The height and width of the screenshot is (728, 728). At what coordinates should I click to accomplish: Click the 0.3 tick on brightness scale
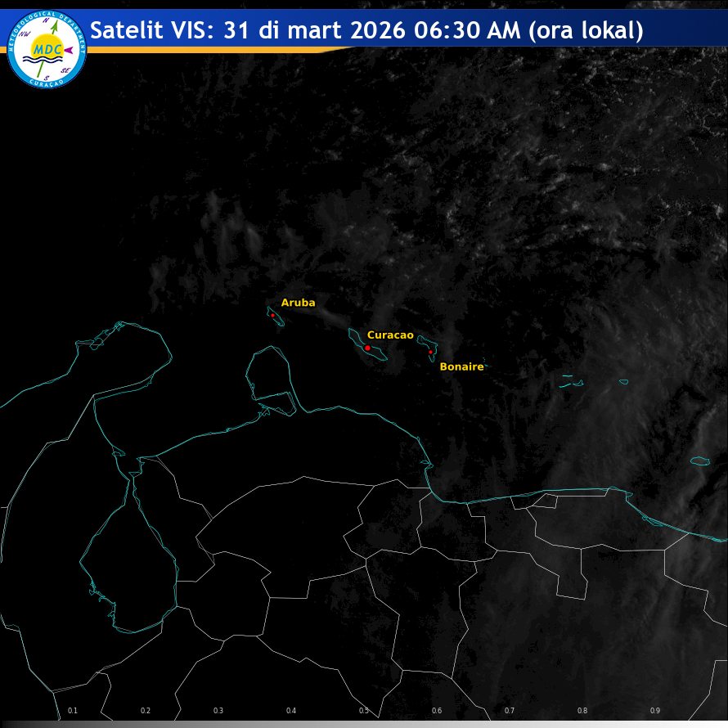click(x=218, y=711)
